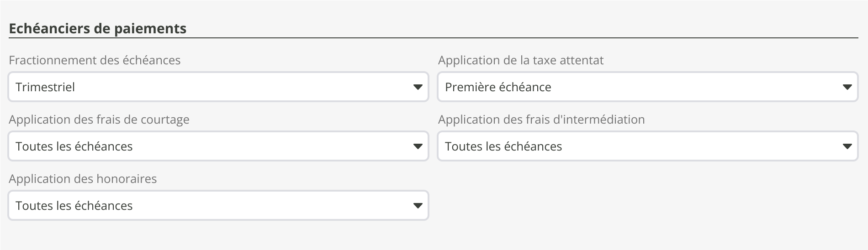Open the Fractionnement des échéances dropdown
The height and width of the screenshot is (250, 868).
coord(218,87)
